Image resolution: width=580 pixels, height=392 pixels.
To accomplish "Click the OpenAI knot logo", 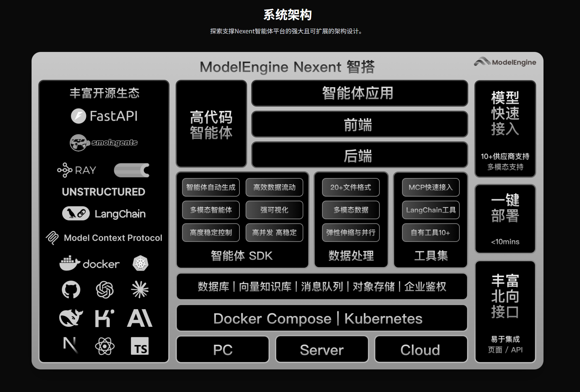I will (x=105, y=290).
